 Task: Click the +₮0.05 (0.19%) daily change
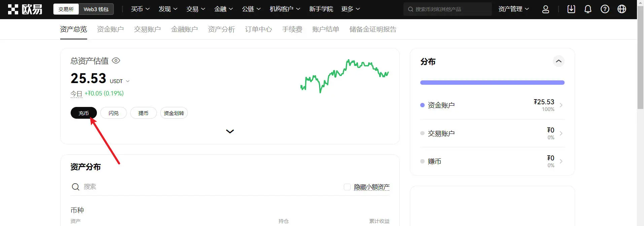104,93
